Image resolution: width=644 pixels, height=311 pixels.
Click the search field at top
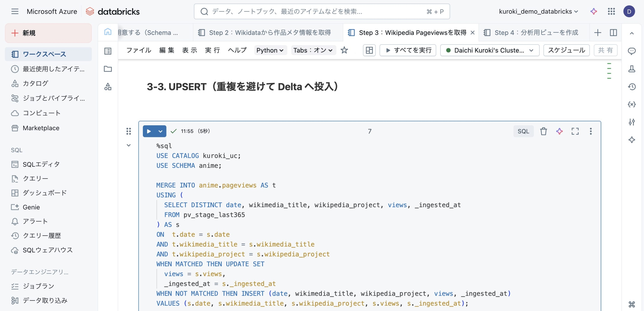[321, 12]
